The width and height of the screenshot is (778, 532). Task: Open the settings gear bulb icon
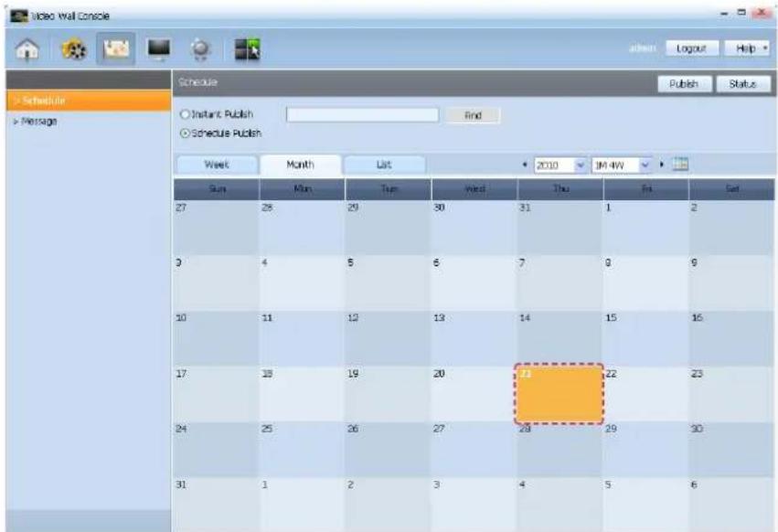(201, 49)
